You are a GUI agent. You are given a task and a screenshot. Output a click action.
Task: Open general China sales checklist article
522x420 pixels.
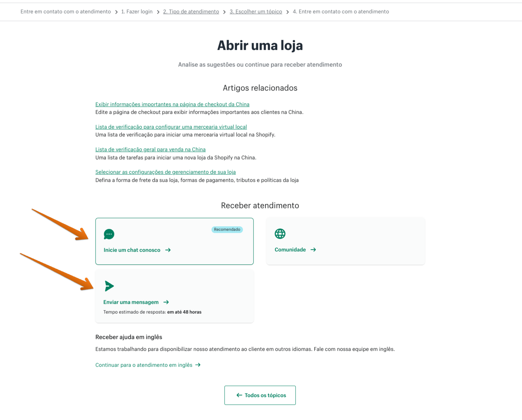point(150,149)
